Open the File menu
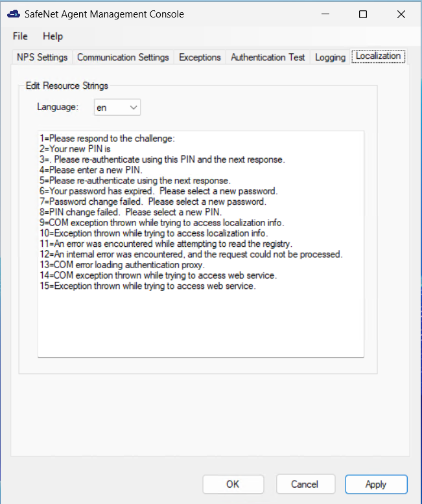The height and width of the screenshot is (504, 422). click(x=20, y=36)
